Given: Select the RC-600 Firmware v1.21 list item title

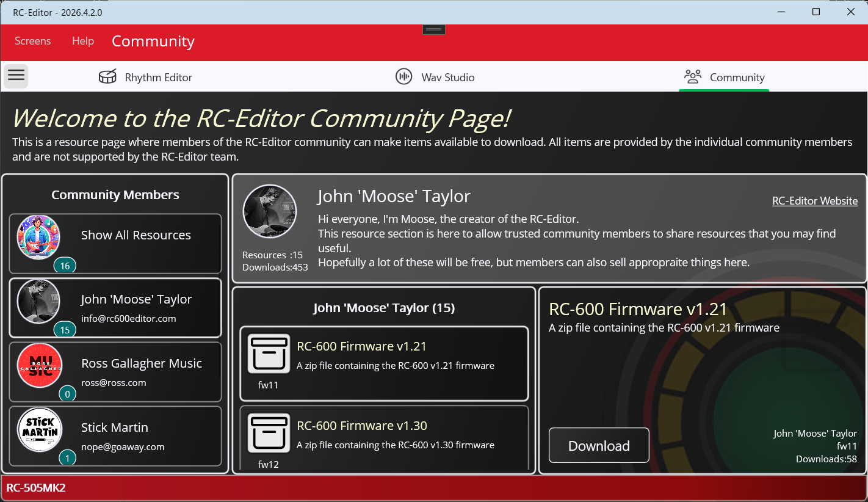Looking at the screenshot, I should (362, 346).
